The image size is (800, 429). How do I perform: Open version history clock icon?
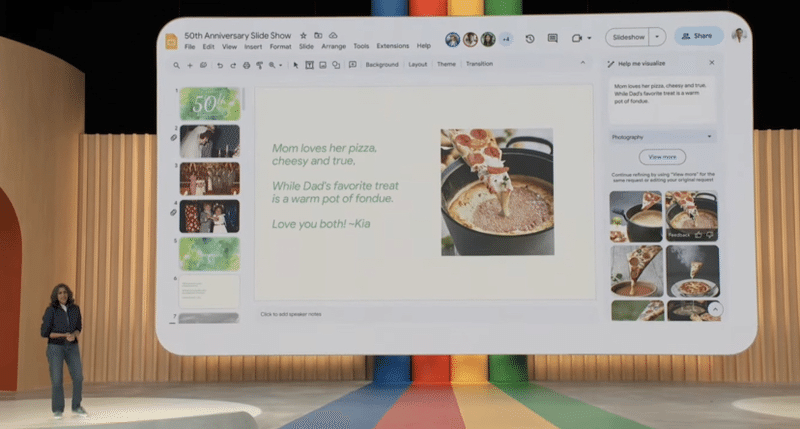point(530,39)
